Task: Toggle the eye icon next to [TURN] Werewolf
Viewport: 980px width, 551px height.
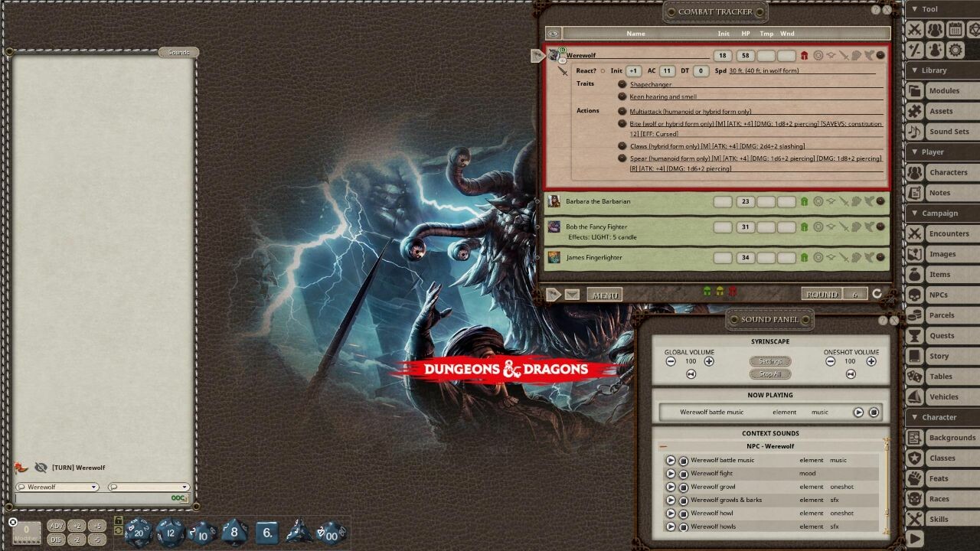Action: click(x=40, y=468)
